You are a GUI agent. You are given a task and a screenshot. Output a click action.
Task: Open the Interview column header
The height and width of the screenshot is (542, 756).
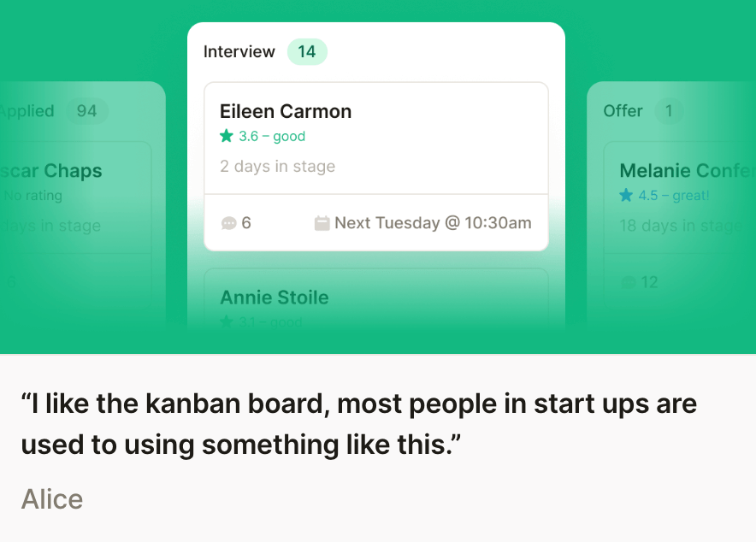pos(239,52)
